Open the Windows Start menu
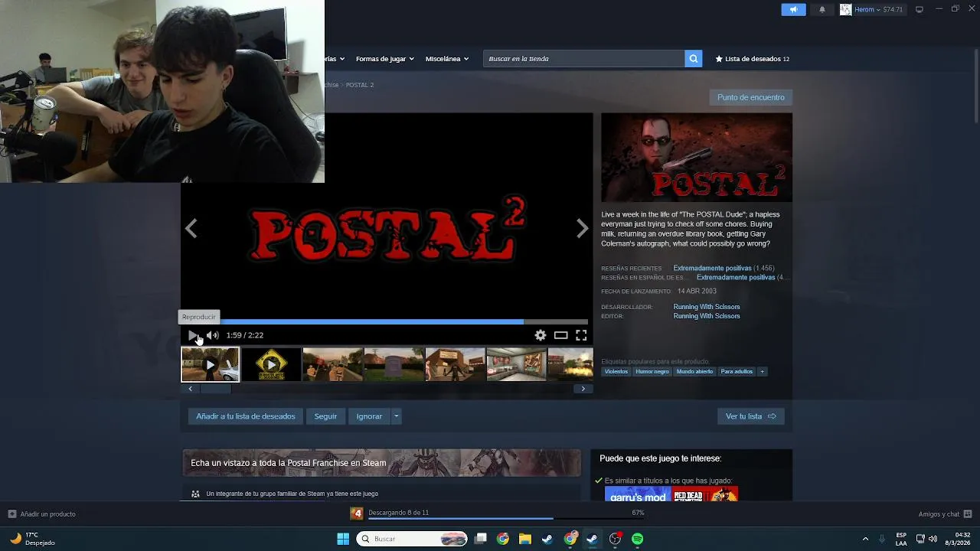This screenshot has height=551, width=980. click(x=343, y=539)
